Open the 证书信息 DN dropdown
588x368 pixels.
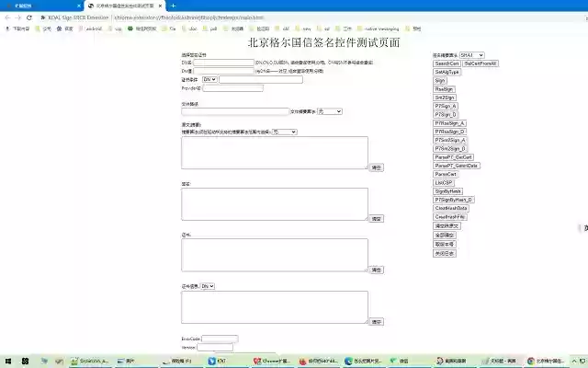click(x=208, y=286)
